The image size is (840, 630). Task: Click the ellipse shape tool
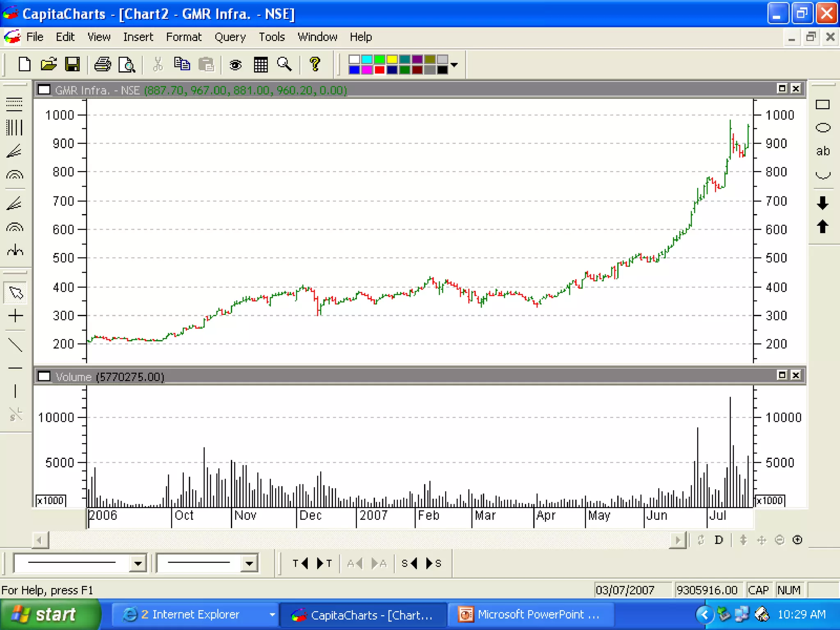coord(823,128)
